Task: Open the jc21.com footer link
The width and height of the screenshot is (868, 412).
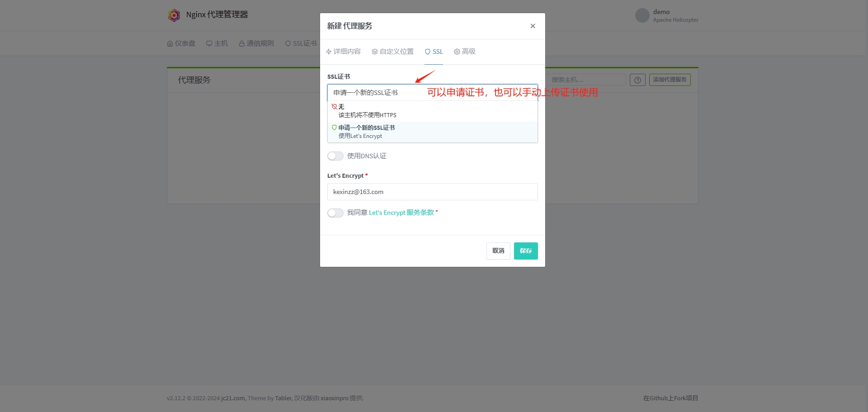Action: coord(233,398)
